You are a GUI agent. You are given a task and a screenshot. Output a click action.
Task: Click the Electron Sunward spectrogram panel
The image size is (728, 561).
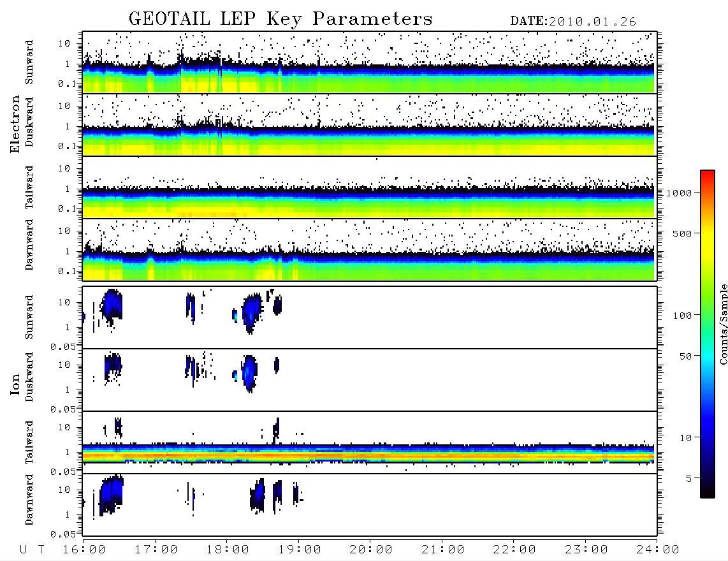(x=370, y=62)
